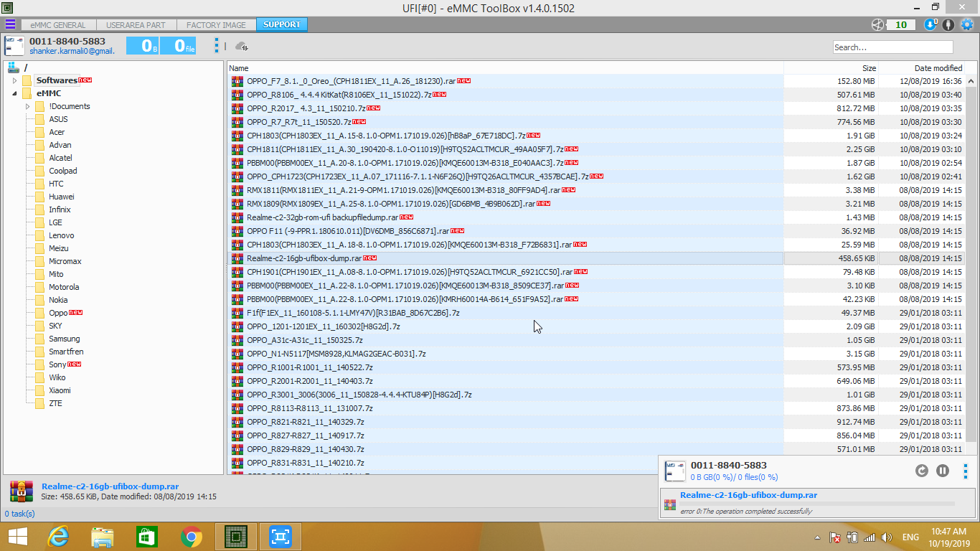Open File Explorer from taskbar
980x551 pixels.
click(x=103, y=537)
